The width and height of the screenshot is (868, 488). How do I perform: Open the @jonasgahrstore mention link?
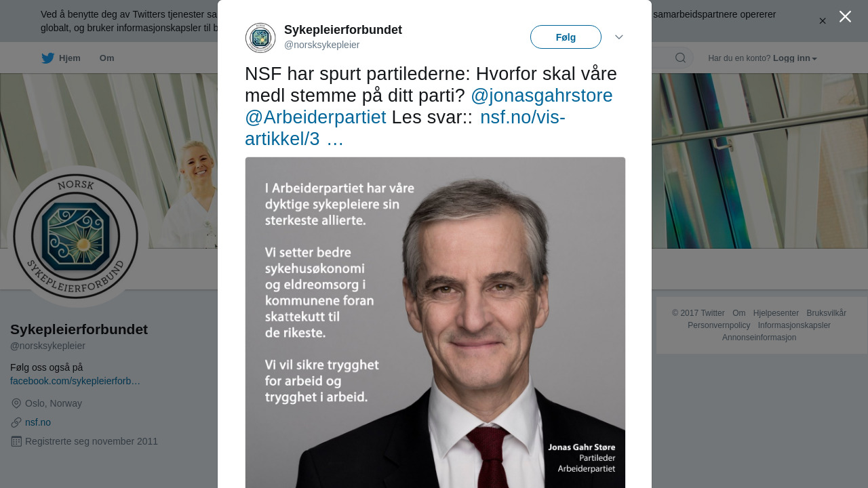(x=542, y=96)
